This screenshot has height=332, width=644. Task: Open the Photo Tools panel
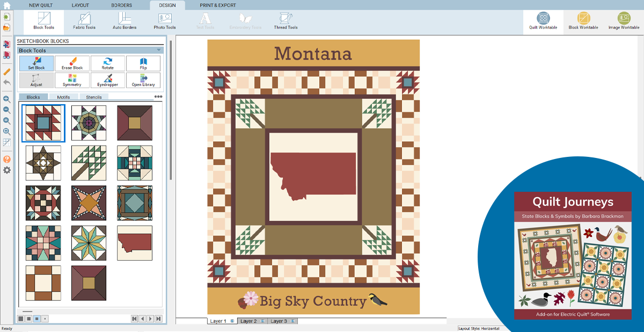164,20
